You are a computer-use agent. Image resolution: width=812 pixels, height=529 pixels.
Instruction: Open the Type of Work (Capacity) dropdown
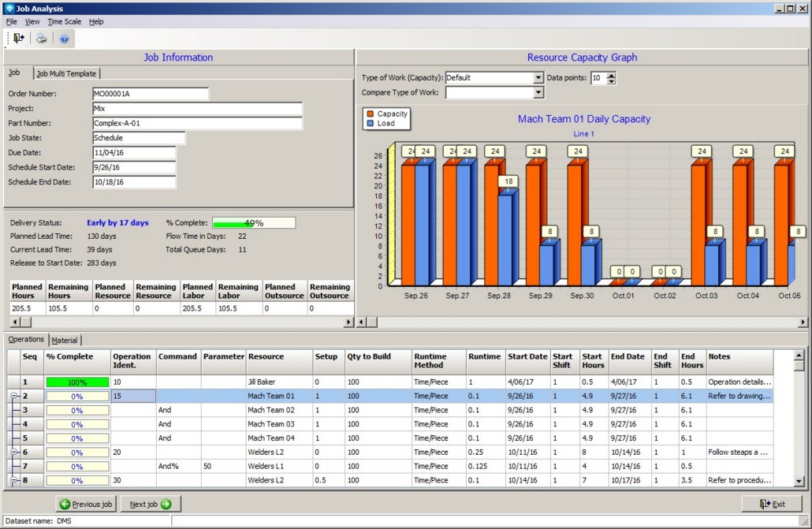pyautogui.click(x=538, y=78)
